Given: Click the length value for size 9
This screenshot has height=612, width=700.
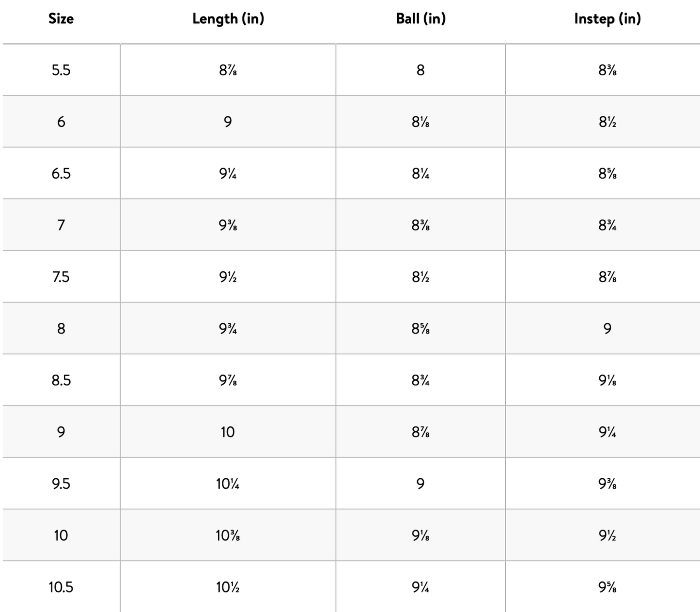Looking at the screenshot, I should (228, 432).
